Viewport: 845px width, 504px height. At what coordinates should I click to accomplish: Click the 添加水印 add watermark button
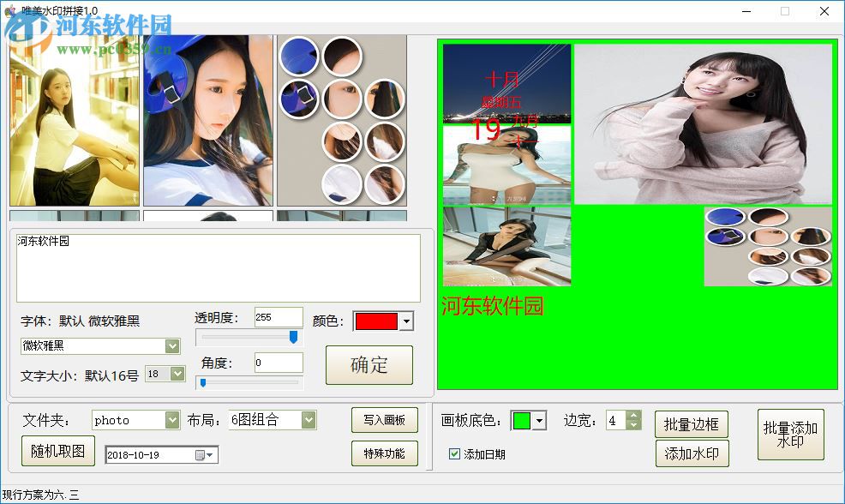click(x=692, y=453)
